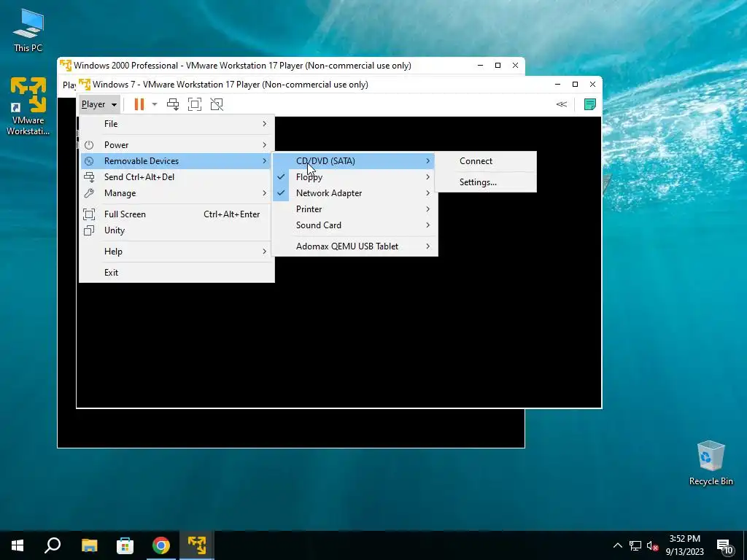Pause the virtual machine with the orange pause icon

[139, 104]
